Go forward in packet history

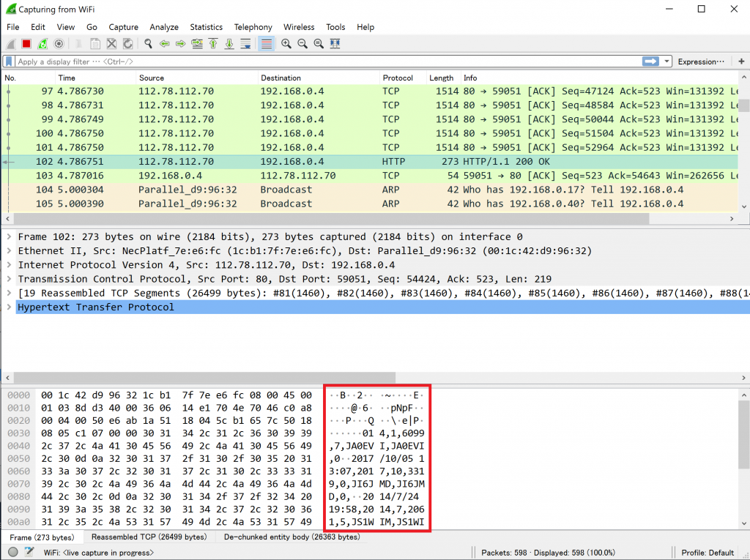(x=180, y=44)
